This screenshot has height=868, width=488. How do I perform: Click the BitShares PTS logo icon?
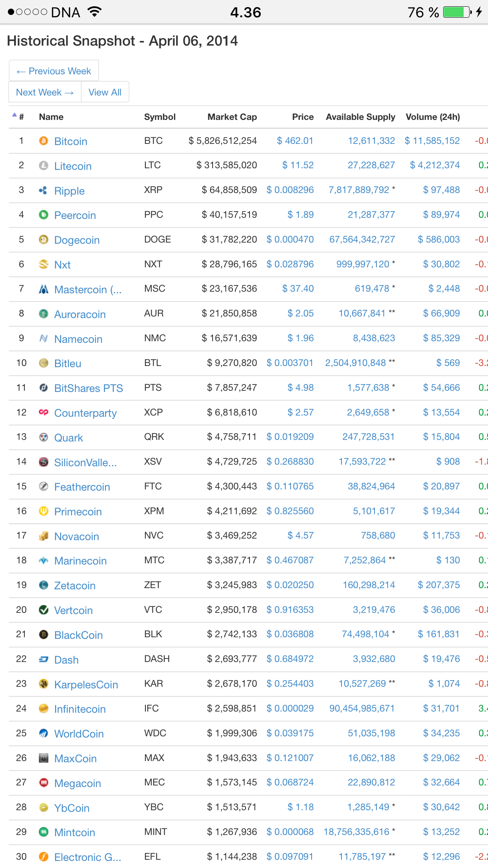(x=44, y=388)
